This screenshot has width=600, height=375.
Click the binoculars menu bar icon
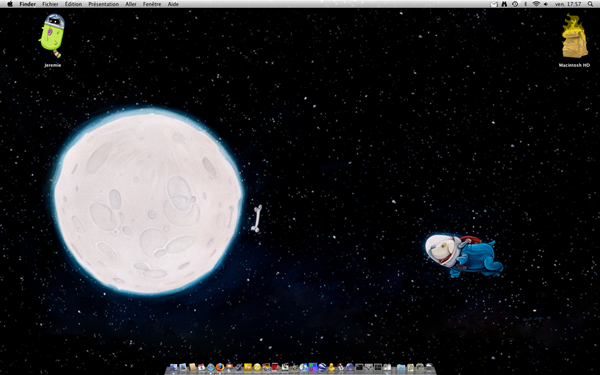[504, 4]
